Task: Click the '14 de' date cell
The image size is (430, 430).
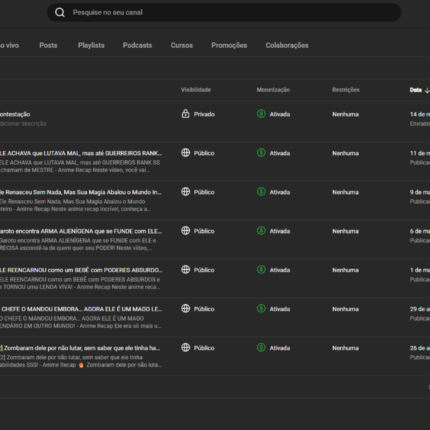Action: pyautogui.click(x=420, y=114)
